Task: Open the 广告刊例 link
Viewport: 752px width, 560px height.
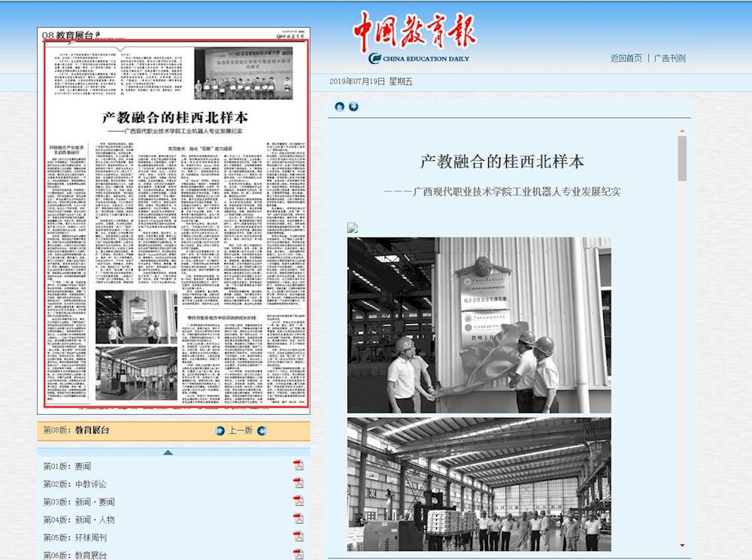Action: tap(669, 58)
